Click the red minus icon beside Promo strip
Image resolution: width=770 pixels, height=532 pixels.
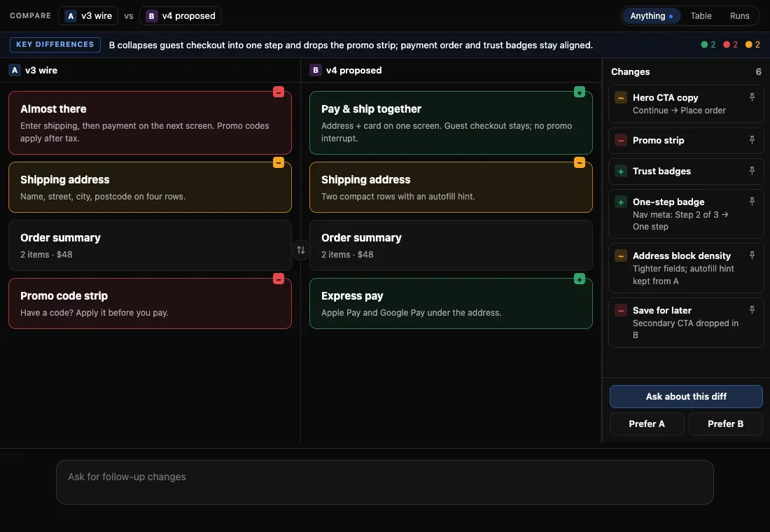point(621,141)
